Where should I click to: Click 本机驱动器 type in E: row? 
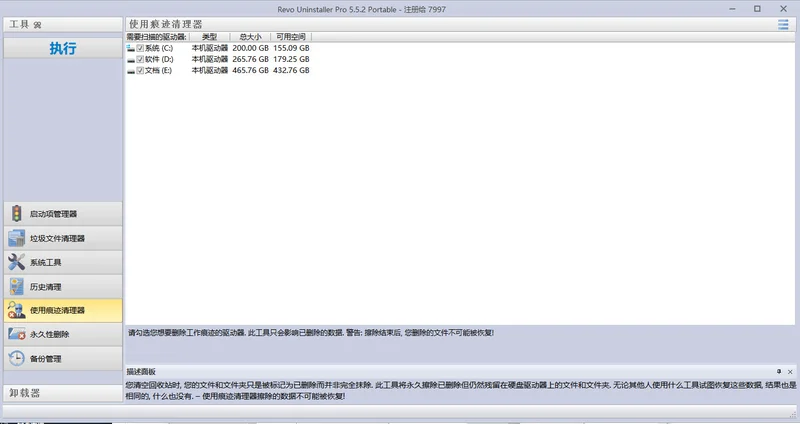tap(210, 71)
